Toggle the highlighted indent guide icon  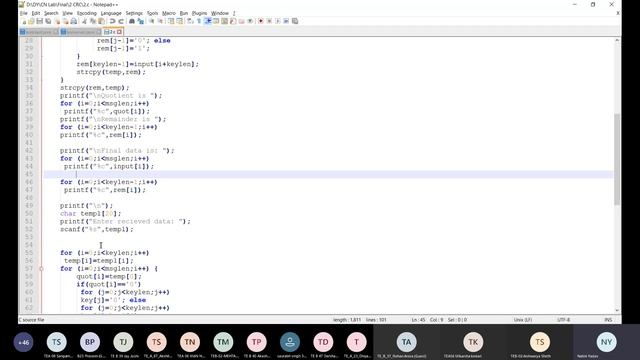pos(208,21)
